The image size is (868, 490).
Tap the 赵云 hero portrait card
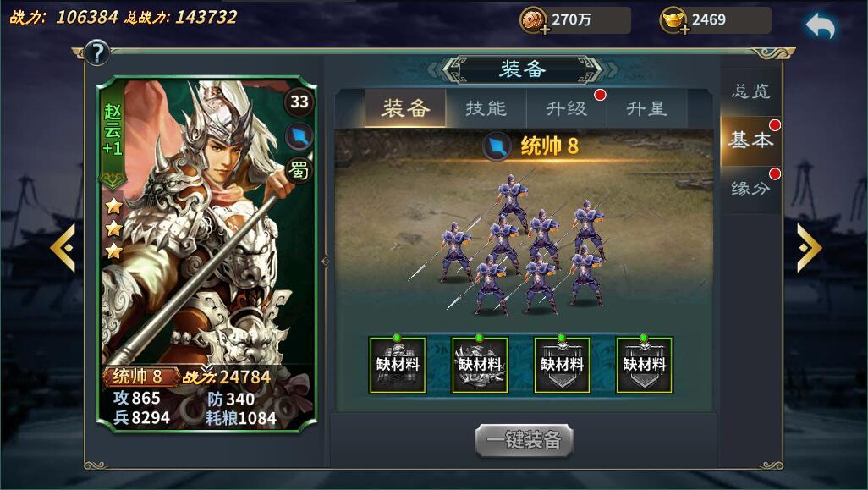207,254
